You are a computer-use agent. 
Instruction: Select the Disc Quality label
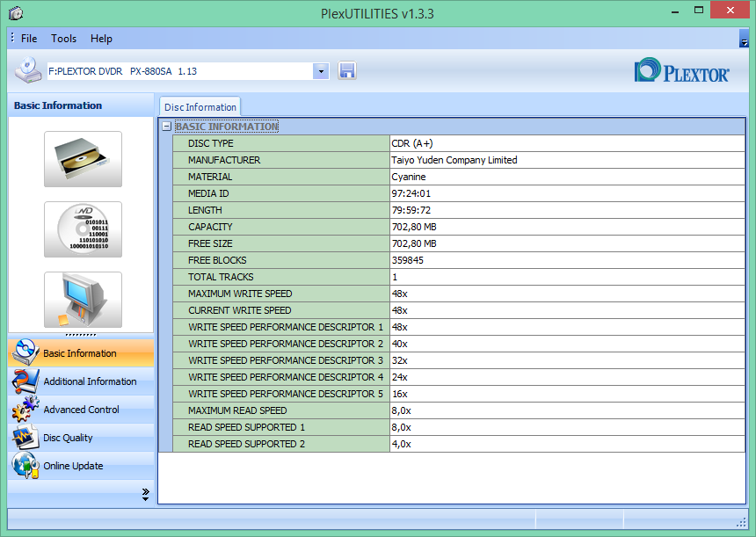point(68,438)
